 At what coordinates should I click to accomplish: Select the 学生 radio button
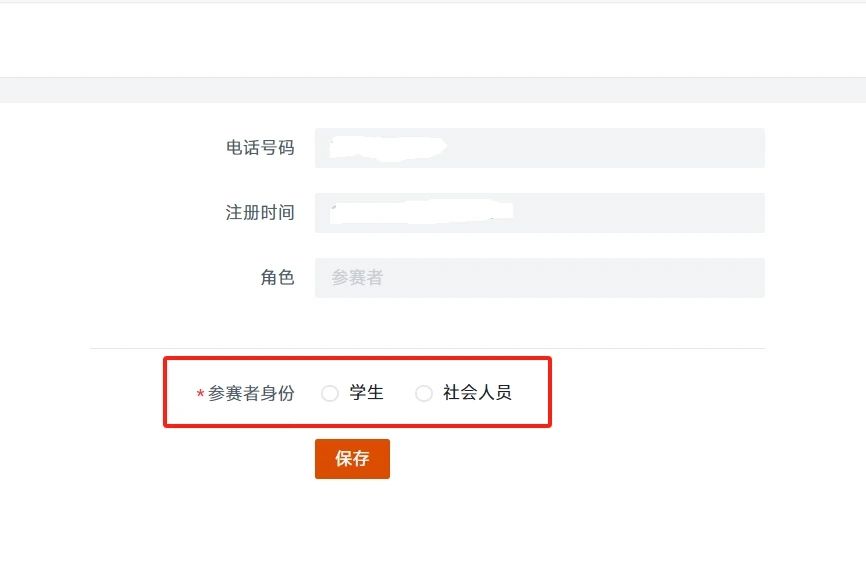[x=330, y=394]
